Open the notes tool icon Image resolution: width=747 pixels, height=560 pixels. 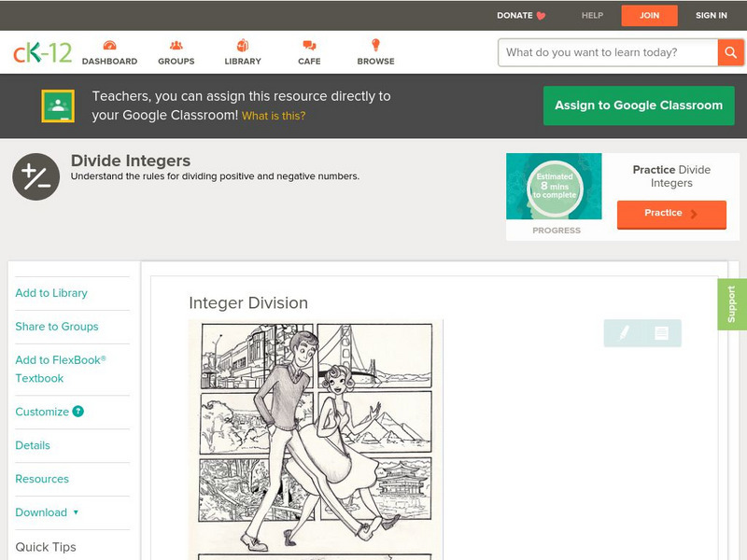pyautogui.click(x=661, y=333)
